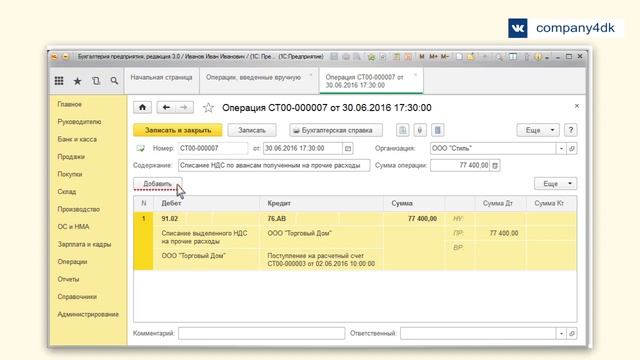This screenshot has height=360, width=640.
Task: Click the white blank page icon in title bar
Action: [x=459, y=57]
